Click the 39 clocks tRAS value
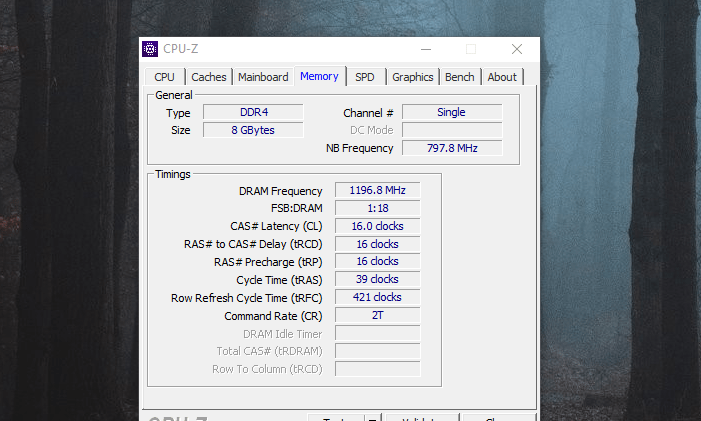This screenshot has height=421, width=701. pos(378,279)
